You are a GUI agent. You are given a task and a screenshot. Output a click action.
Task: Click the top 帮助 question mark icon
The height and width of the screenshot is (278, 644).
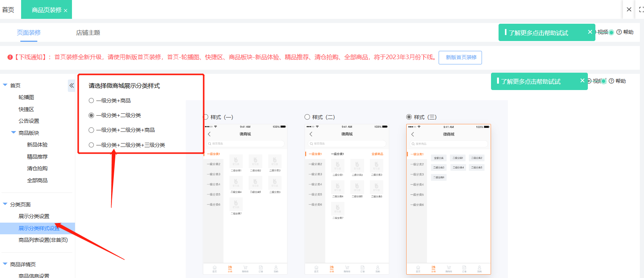(619, 32)
